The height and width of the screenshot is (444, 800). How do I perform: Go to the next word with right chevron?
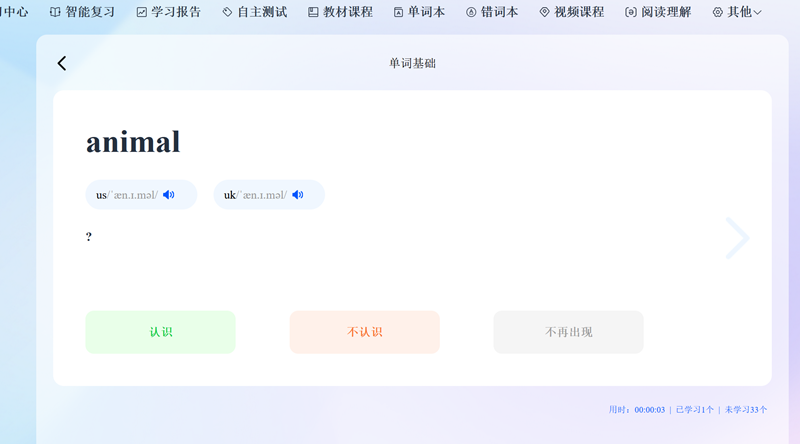tap(737, 238)
